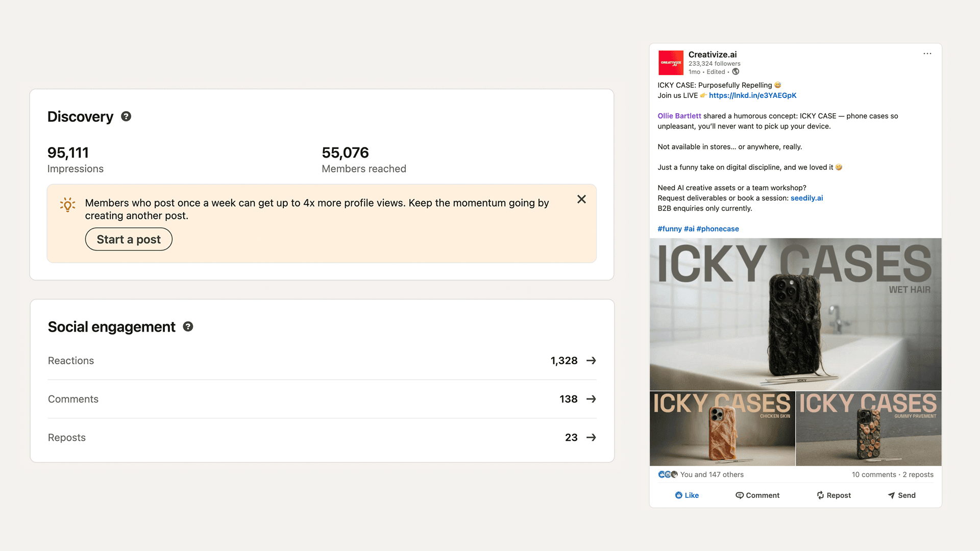Open the Chicken Skin case thumbnail
This screenshot has height=551, width=980.
(x=722, y=429)
